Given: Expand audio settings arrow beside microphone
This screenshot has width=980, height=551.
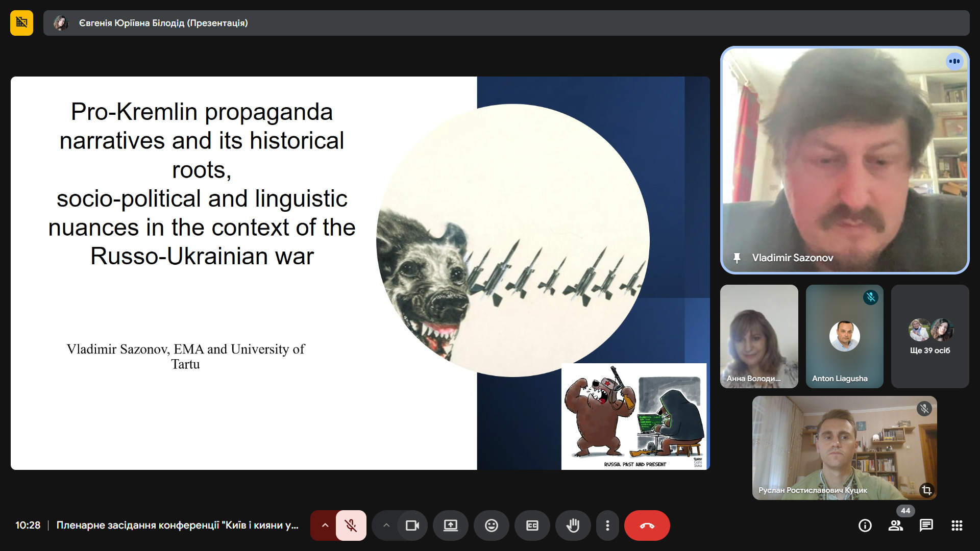Looking at the screenshot, I should [x=325, y=525].
